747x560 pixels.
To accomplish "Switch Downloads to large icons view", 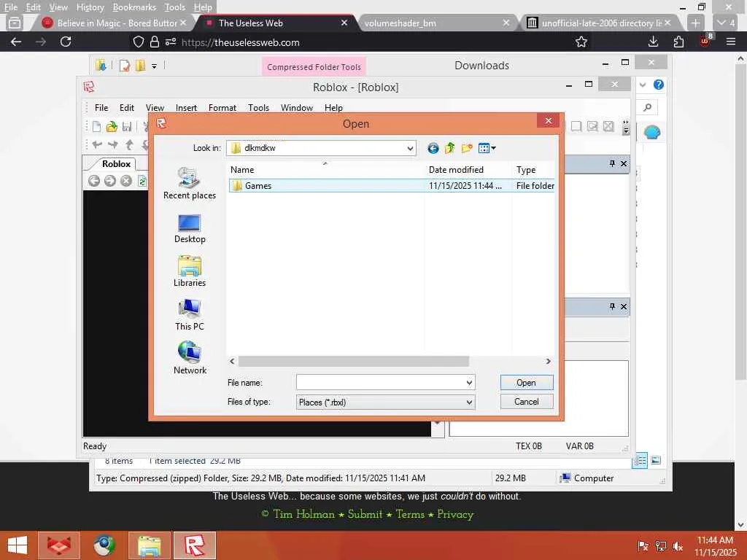I will pyautogui.click(x=656, y=461).
